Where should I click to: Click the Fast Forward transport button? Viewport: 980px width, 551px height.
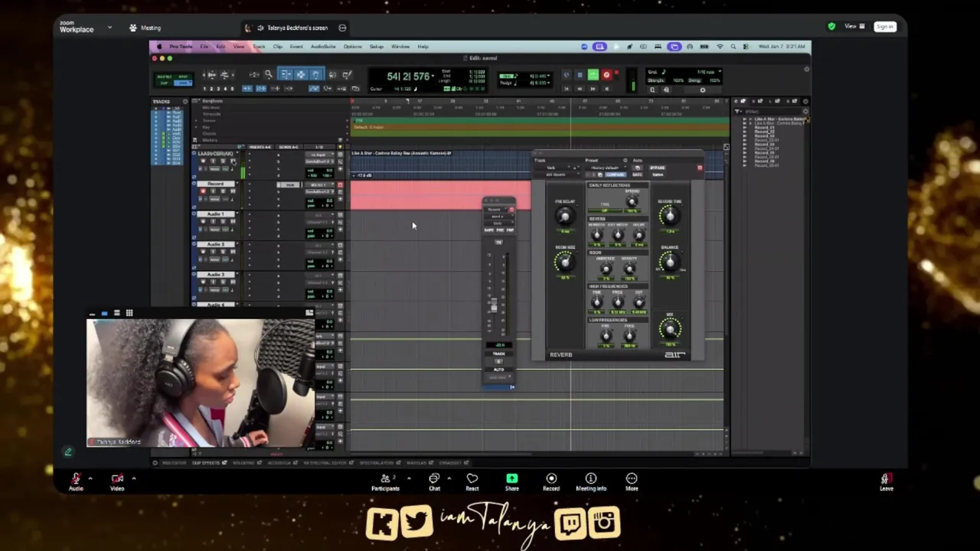[593, 89]
